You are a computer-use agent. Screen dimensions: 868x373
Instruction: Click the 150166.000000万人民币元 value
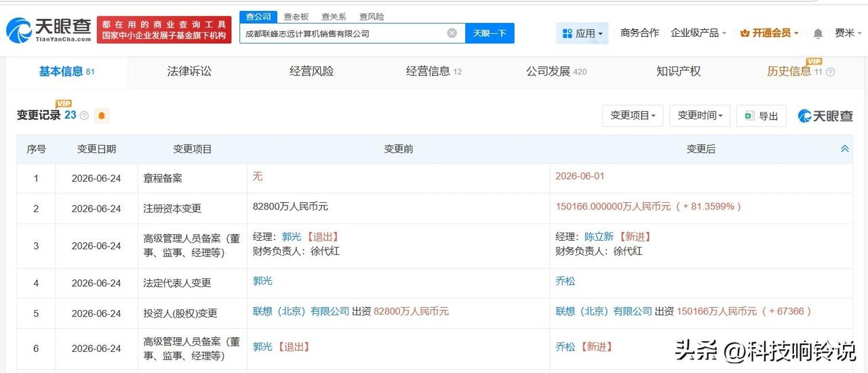click(x=613, y=206)
